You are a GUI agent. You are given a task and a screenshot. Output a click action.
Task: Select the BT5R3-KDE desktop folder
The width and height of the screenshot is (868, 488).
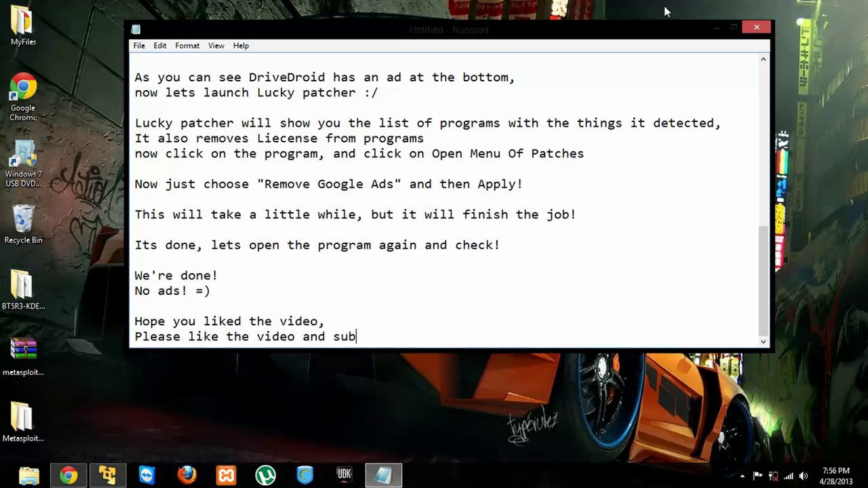(23, 290)
